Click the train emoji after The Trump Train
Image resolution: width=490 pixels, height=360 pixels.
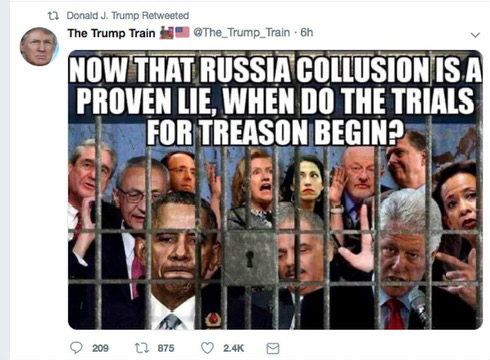coord(166,33)
